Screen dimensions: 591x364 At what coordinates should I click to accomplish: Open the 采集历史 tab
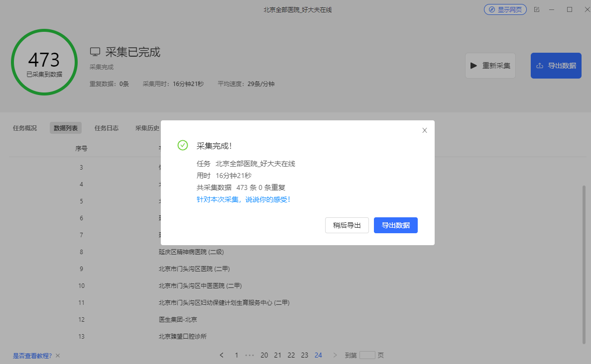pyautogui.click(x=147, y=128)
